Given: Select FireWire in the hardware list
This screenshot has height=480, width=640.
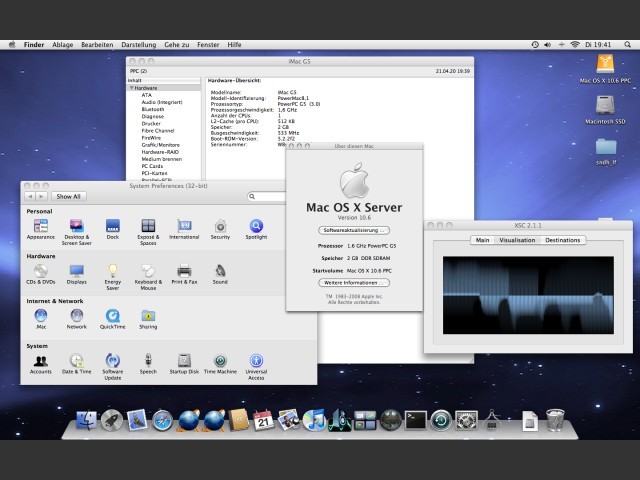Looking at the screenshot, I should click(x=151, y=138).
